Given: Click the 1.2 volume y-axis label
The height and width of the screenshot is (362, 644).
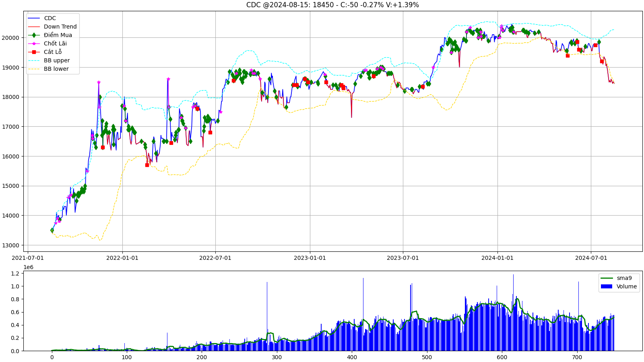Looking at the screenshot, I should tap(15, 274).
